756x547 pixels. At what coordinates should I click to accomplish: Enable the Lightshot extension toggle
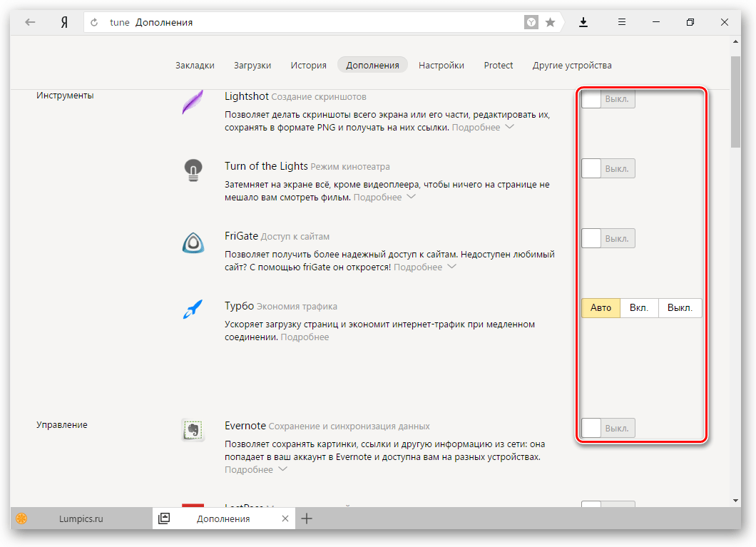pos(608,99)
